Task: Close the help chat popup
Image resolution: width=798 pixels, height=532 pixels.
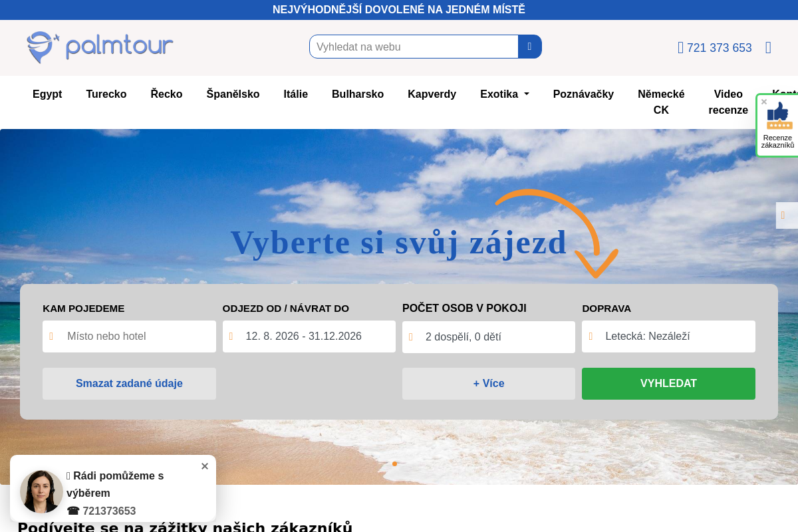Action: (x=205, y=466)
